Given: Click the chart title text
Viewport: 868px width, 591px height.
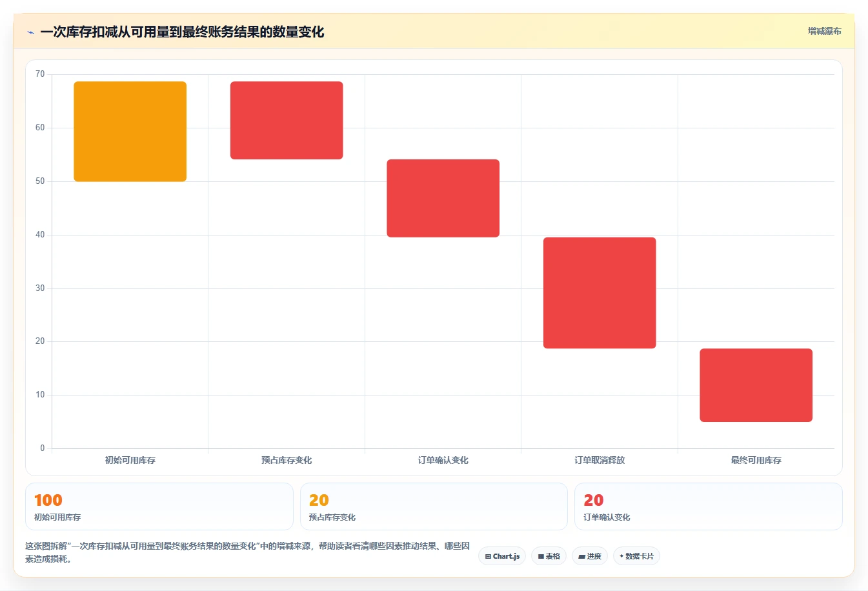Looking at the screenshot, I should point(182,32).
